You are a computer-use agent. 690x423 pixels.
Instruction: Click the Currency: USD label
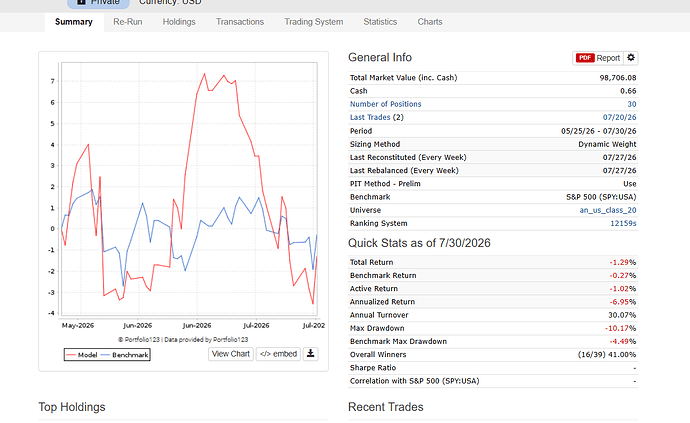170,3
